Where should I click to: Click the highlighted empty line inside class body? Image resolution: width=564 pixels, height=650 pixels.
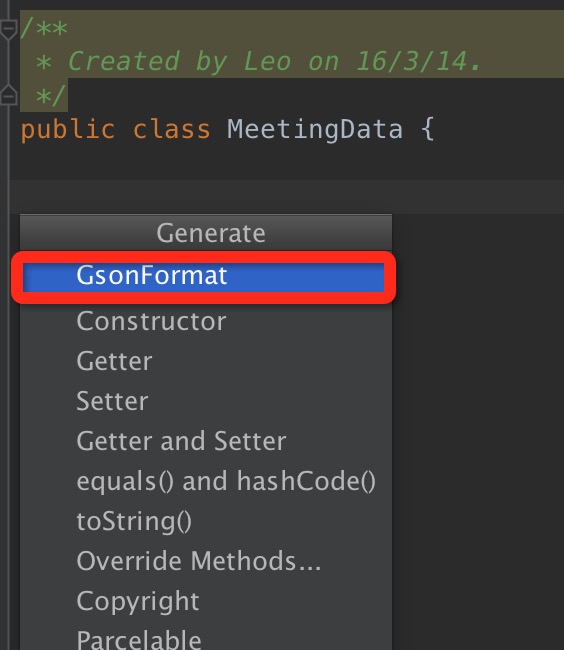pyautogui.click(x=286, y=197)
